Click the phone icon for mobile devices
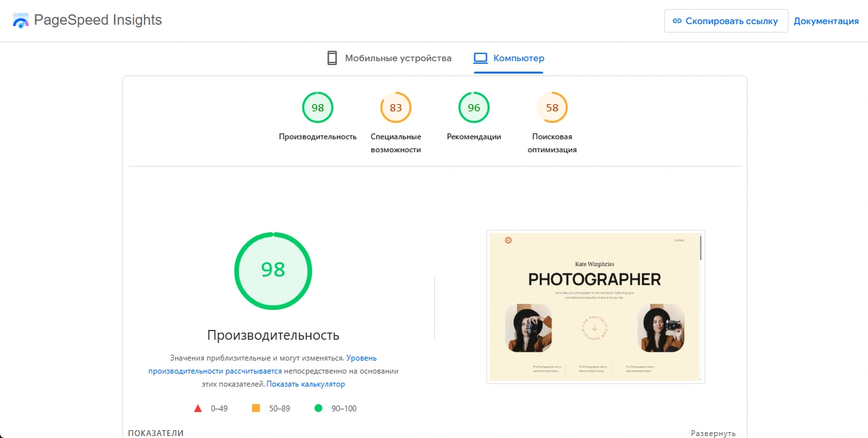Image resolution: width=868 pixels, height=438 pixels. coord(332,58)
